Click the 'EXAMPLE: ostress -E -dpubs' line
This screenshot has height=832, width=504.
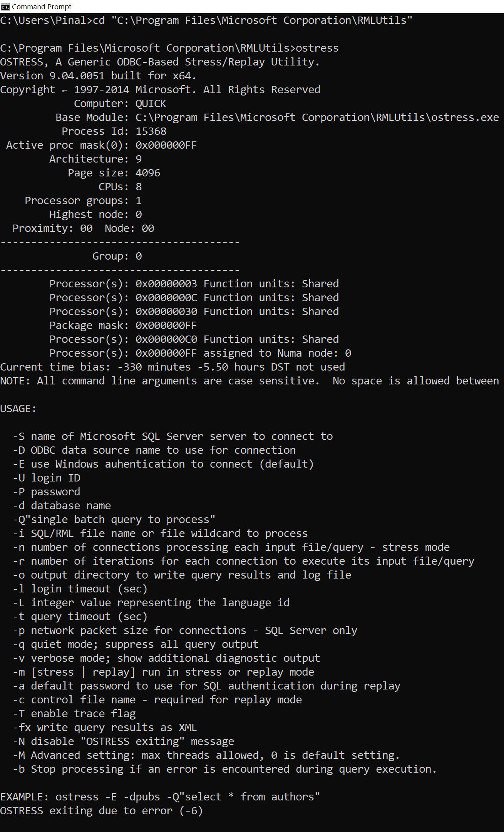[160, 797]
